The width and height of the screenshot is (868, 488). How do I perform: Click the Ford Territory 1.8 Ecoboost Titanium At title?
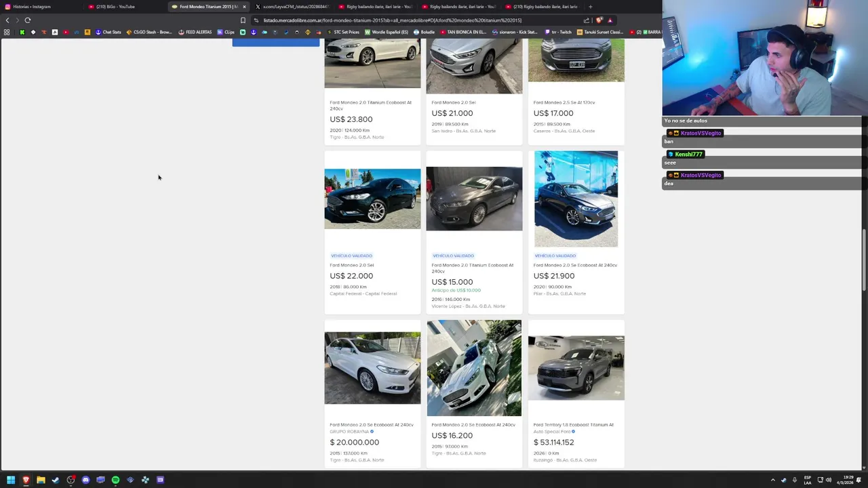coord(573,425)
